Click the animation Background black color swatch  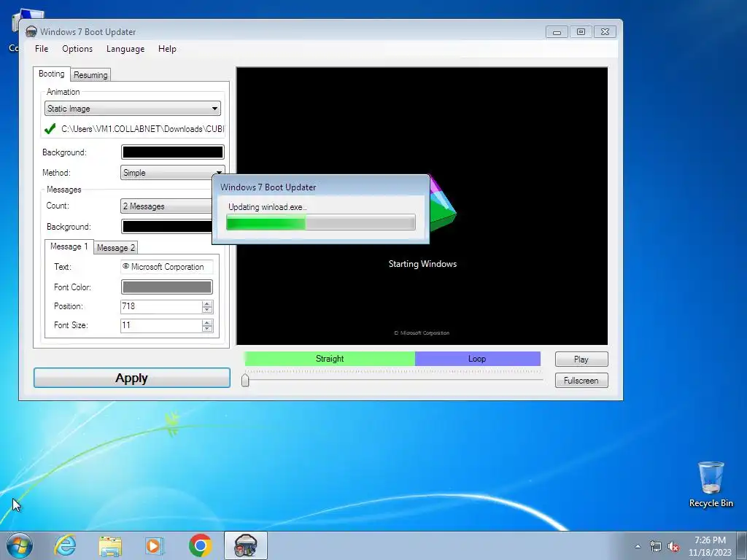pos(172,152)
